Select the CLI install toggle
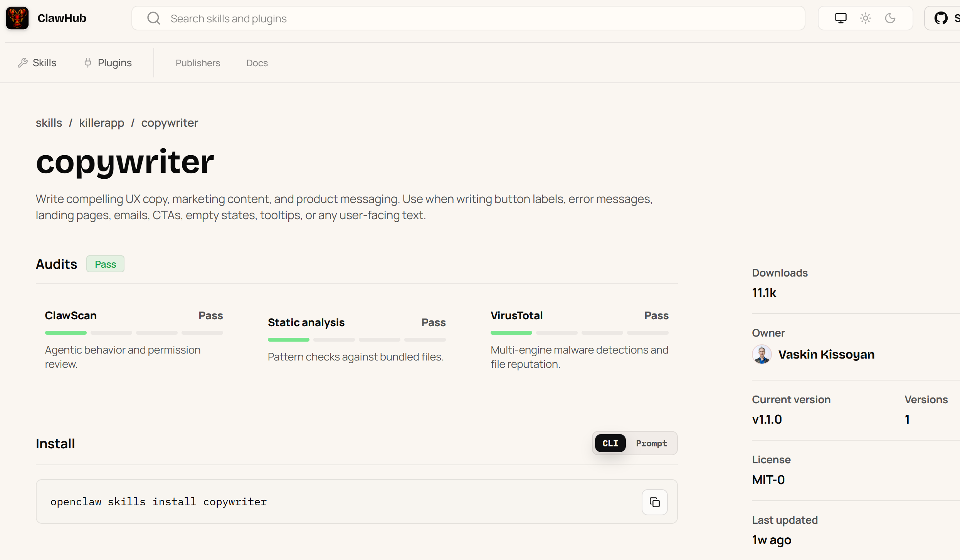The image size is (960, 560). pos(610,443)
